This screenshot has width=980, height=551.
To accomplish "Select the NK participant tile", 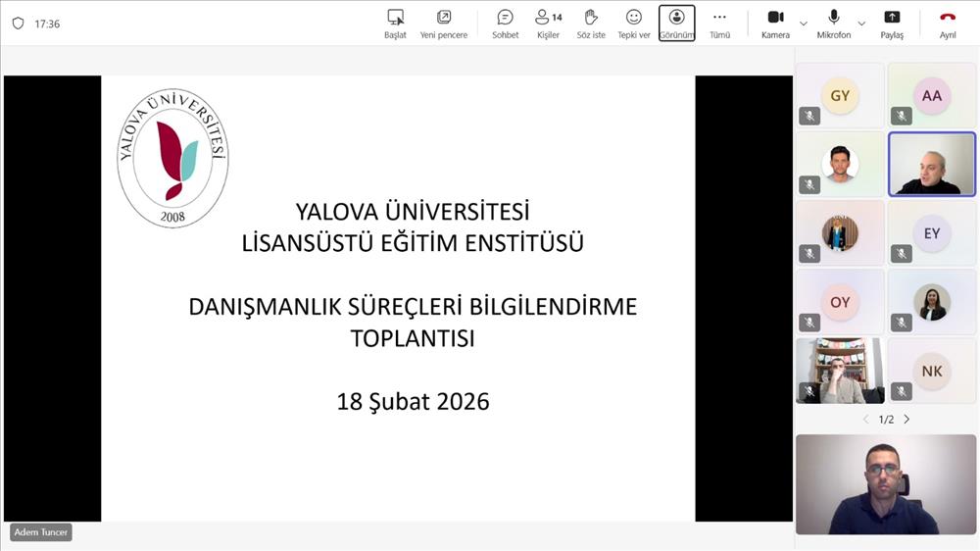I will (932, 372).
